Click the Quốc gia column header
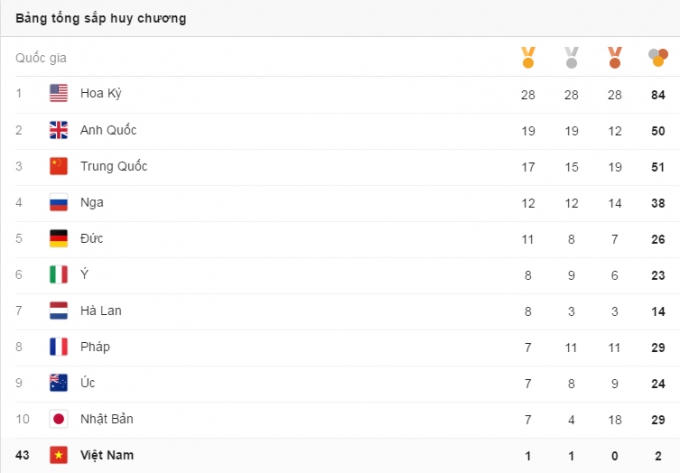The image size is (680, 473). click(x=41, y=58)
